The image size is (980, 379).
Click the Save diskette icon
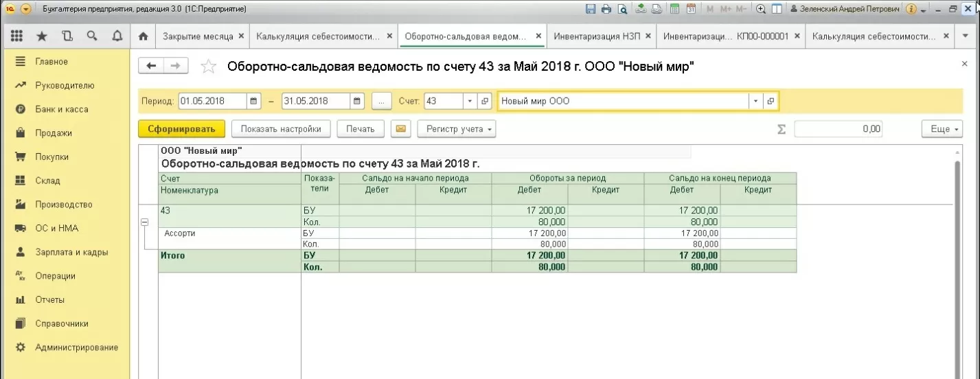591,9
